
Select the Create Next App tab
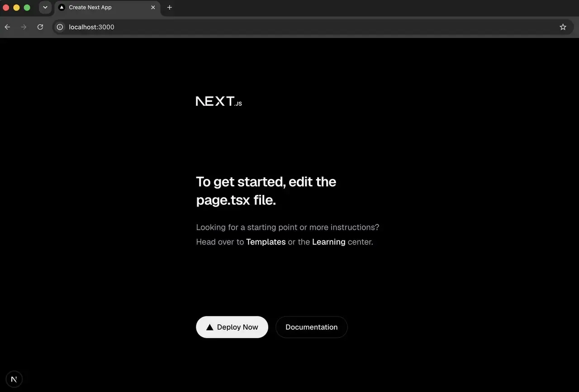(107, 7)
